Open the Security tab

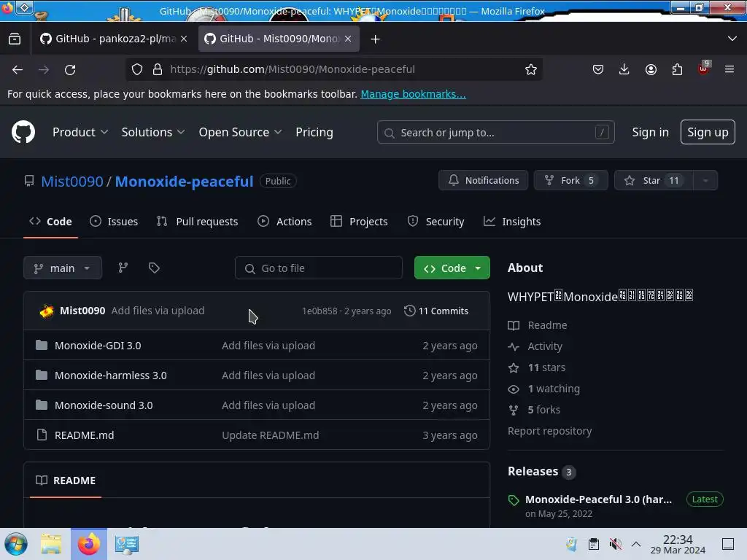click(436, 222)
